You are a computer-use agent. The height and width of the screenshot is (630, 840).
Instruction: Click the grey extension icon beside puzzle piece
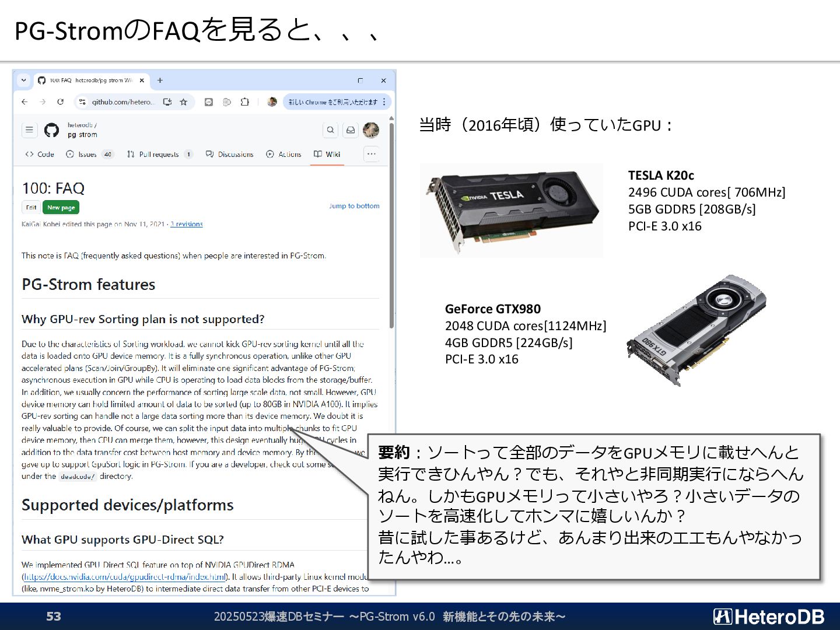click(227, 101)
